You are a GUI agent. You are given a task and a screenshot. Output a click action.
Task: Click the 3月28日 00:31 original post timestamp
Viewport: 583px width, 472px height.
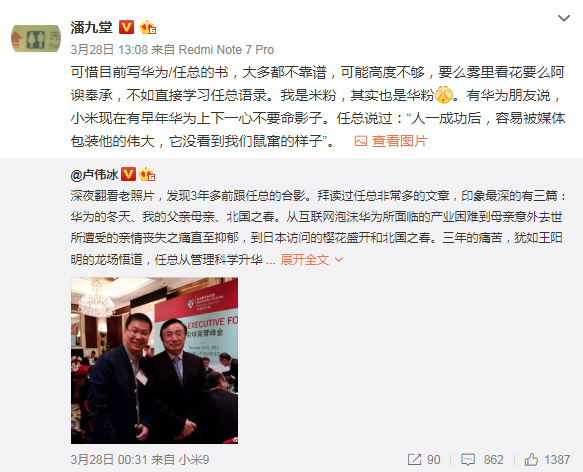[109, 460]
